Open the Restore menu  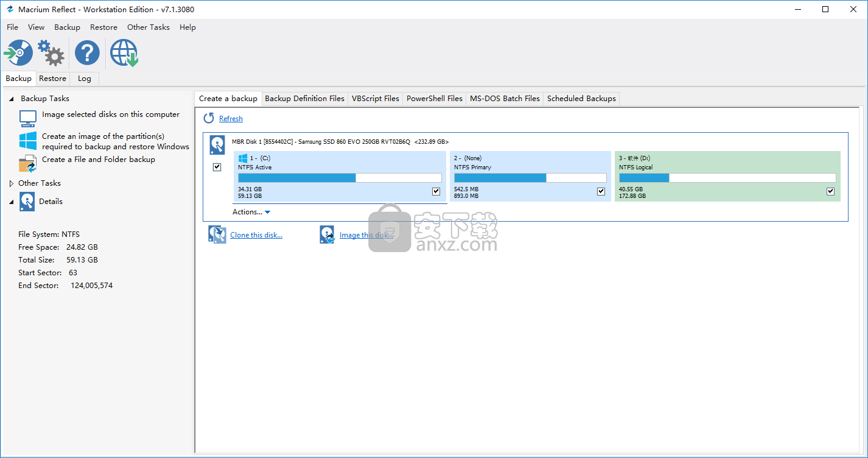point(103,27)
